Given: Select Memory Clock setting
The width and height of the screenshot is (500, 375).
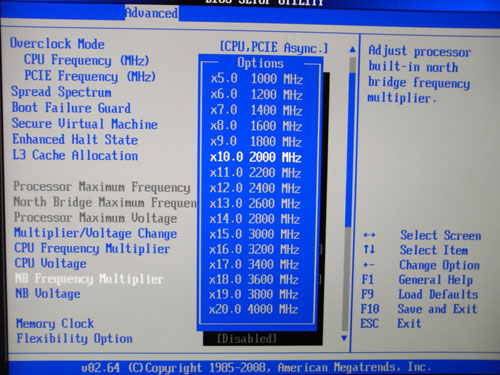Looking at the screenshot, I should click(x=55, y=323).
